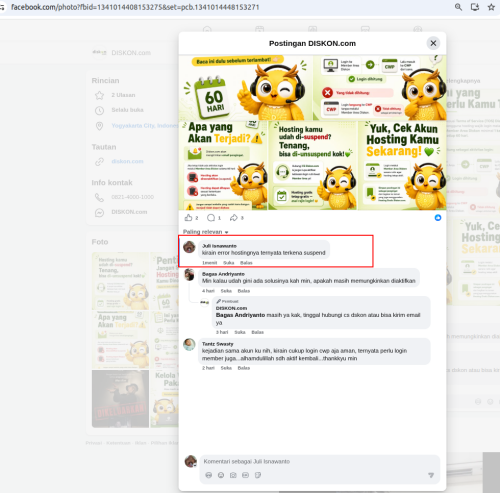Click the site info icon left of the URL
500x493 pixels.
point(2,7)
